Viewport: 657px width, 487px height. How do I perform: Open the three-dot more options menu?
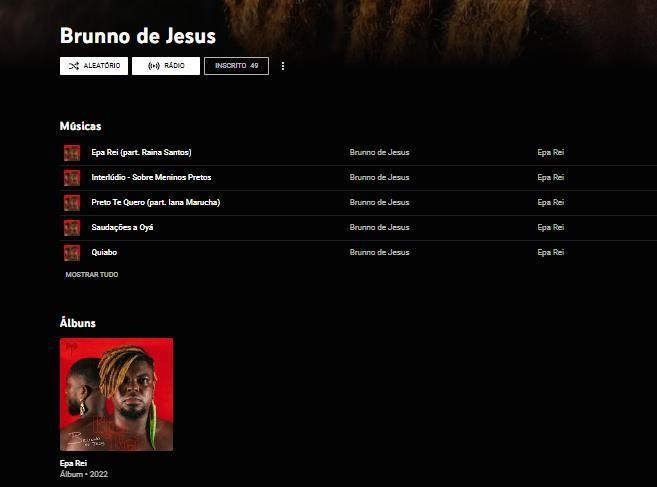pos(283,66)
